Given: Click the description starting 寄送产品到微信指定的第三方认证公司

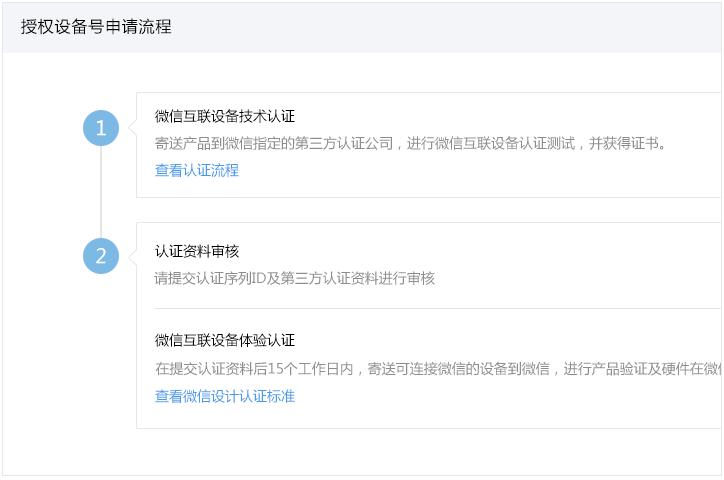Looking at the screenshot, I should point(410,144).
